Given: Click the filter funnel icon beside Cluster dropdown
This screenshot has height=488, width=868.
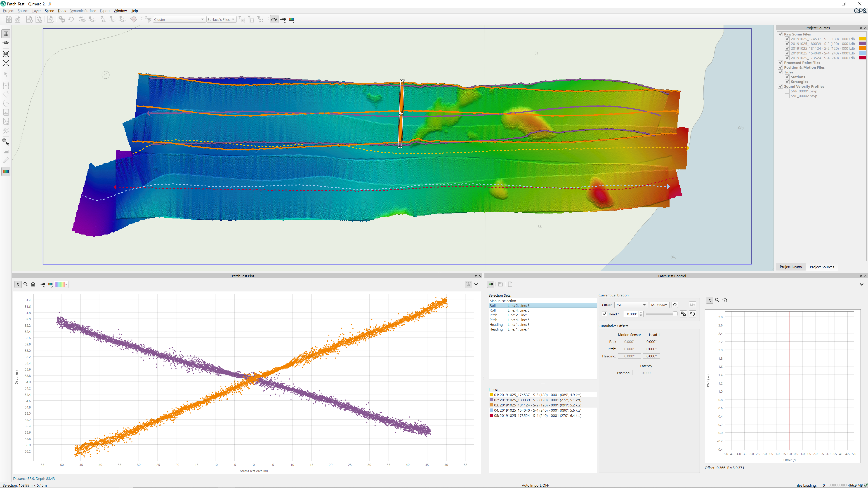Looking at the screenshot, I should click(148, 19).
